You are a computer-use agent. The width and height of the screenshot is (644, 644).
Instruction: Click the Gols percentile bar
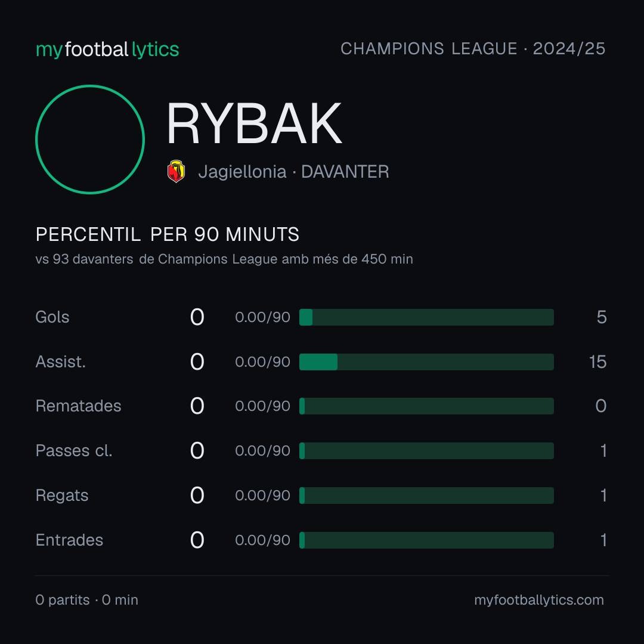click(426, 317)
